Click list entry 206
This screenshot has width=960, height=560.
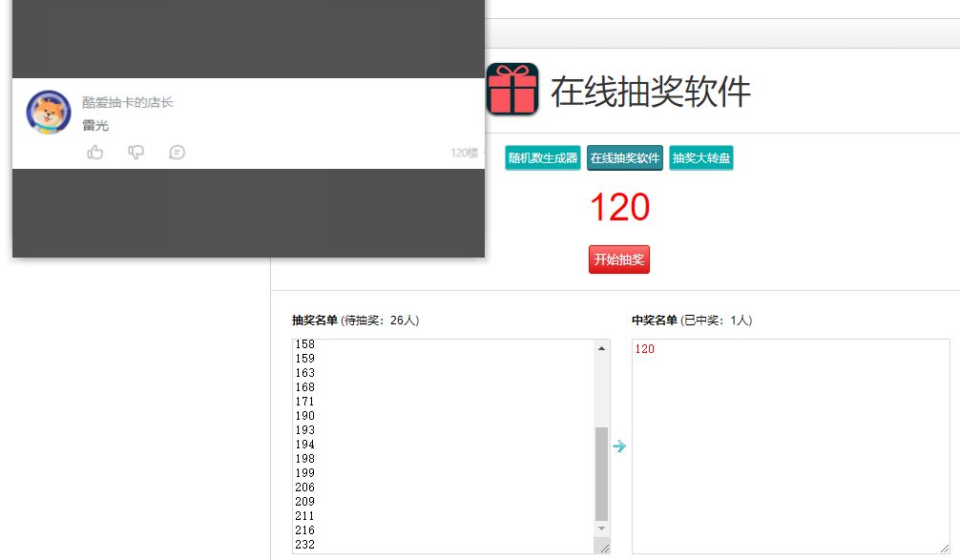tap(305, 487)
